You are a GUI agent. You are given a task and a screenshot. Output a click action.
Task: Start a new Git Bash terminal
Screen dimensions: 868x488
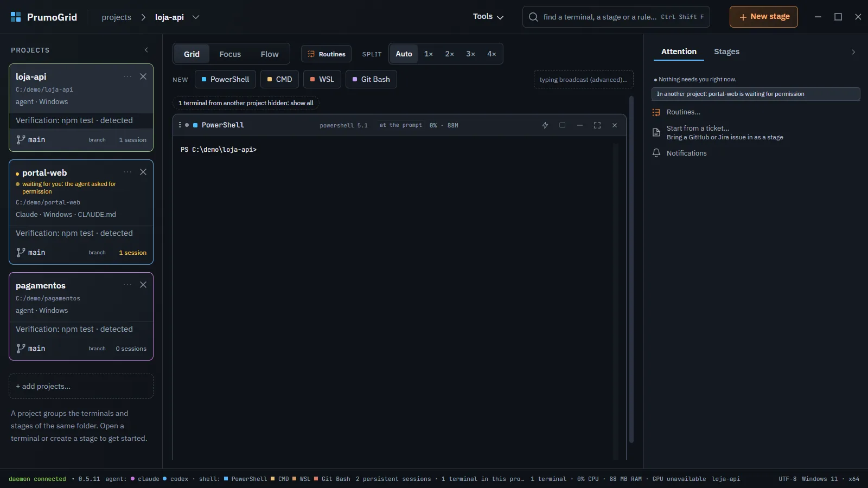coord(371,79)
